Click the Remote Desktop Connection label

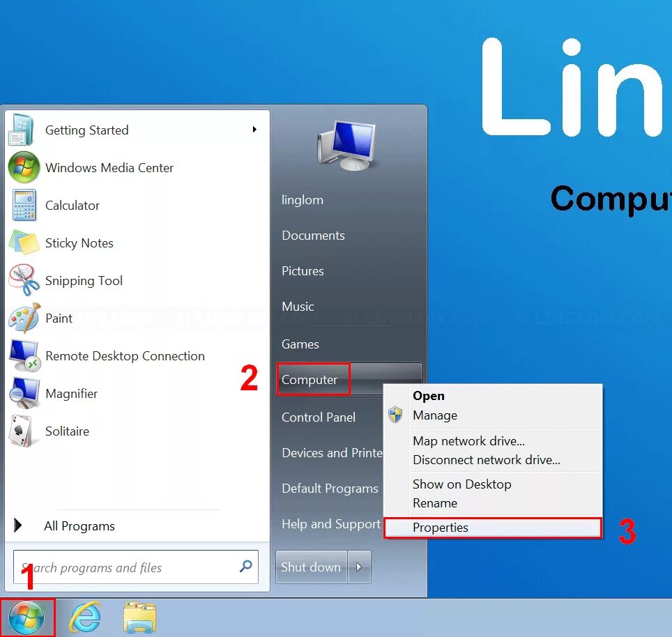(x=125, y=356)
